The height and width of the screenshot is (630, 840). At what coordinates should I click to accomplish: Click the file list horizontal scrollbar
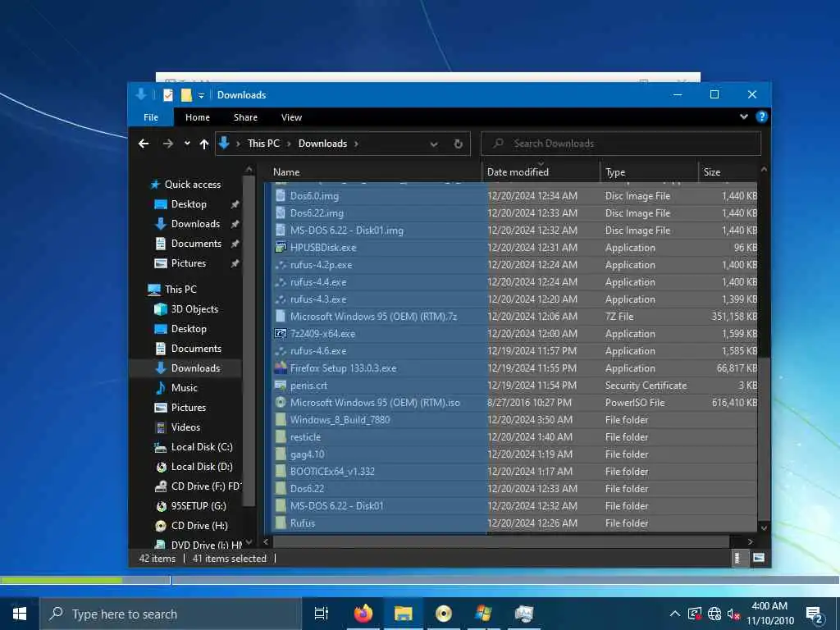[x=501, y=541]
